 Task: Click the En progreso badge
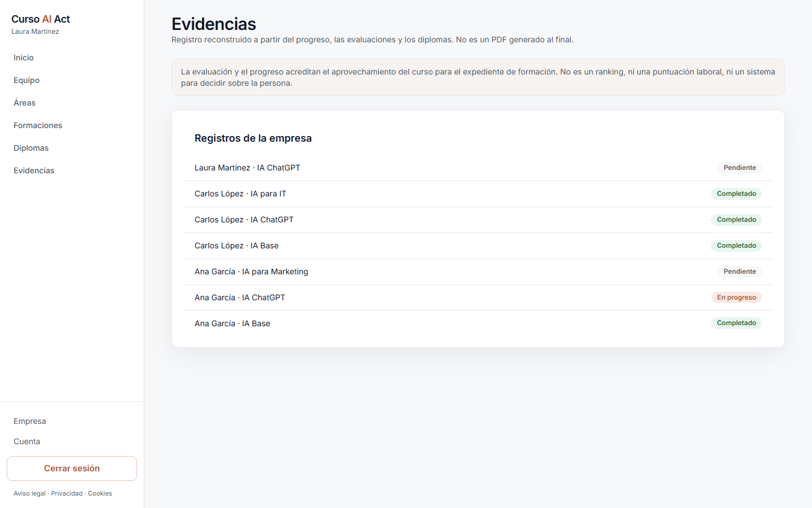tap(736, 297)
